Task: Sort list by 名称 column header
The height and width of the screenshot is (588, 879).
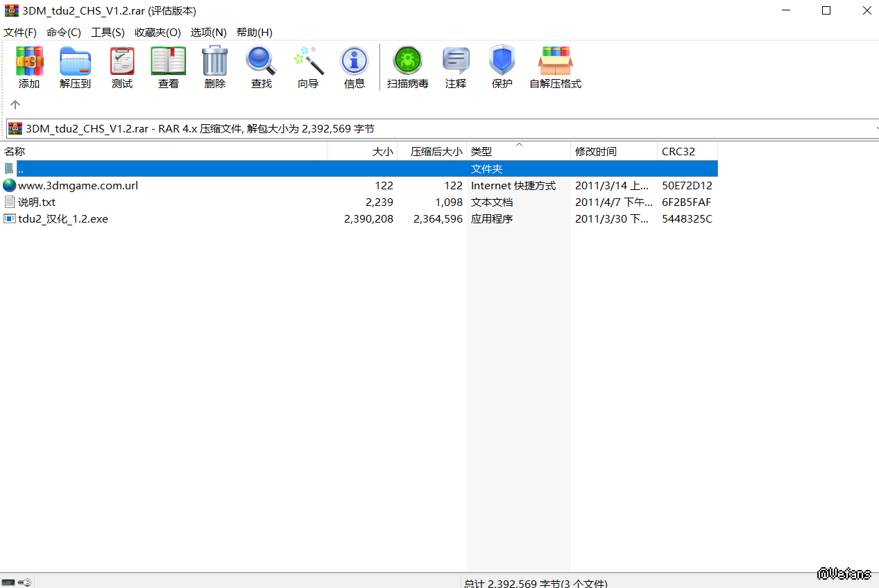Action: coord(15,151)
